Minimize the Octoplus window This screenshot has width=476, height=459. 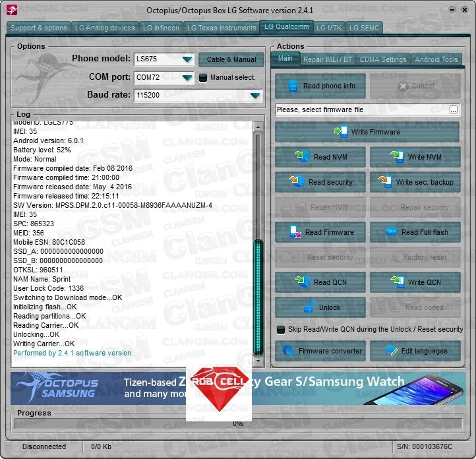[452, 10]
